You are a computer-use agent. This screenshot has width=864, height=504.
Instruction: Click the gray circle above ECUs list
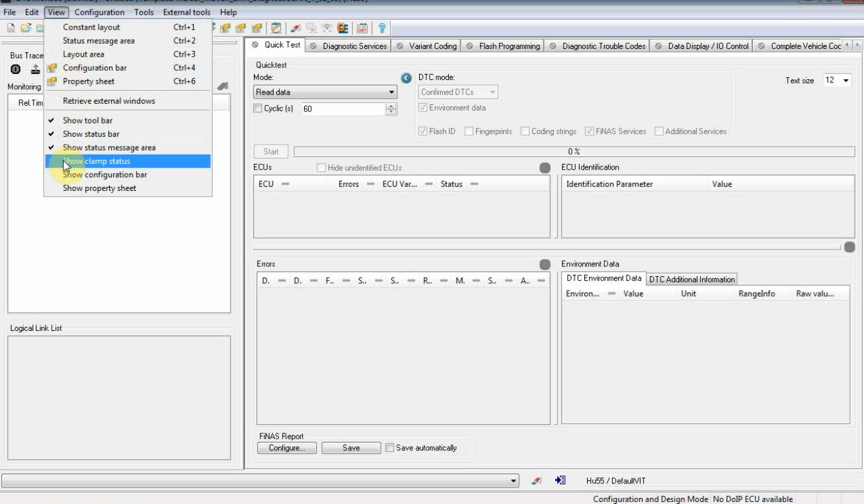click(x=545, y=168)
